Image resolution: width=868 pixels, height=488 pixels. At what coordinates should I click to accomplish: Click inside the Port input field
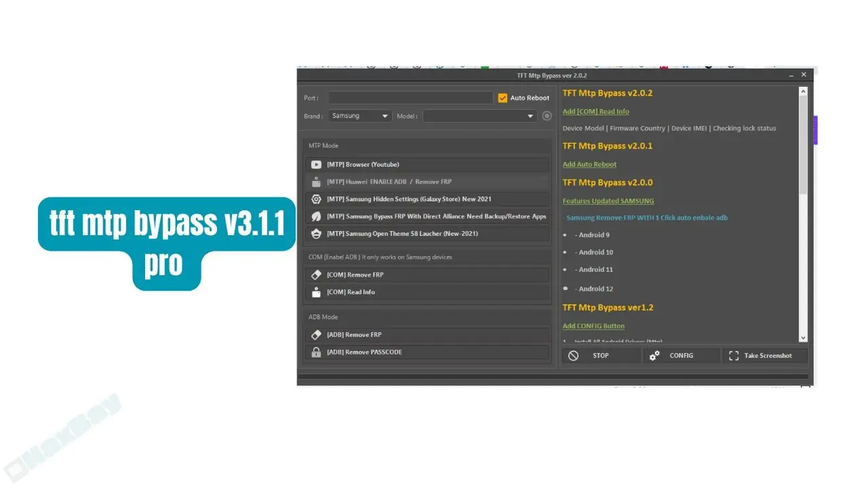410,98
